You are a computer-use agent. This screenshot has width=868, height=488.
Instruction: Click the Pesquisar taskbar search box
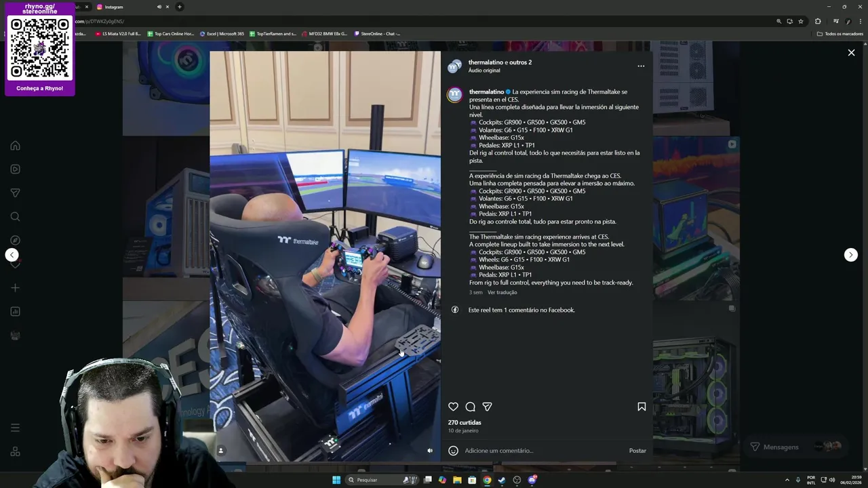coord(381,480)
